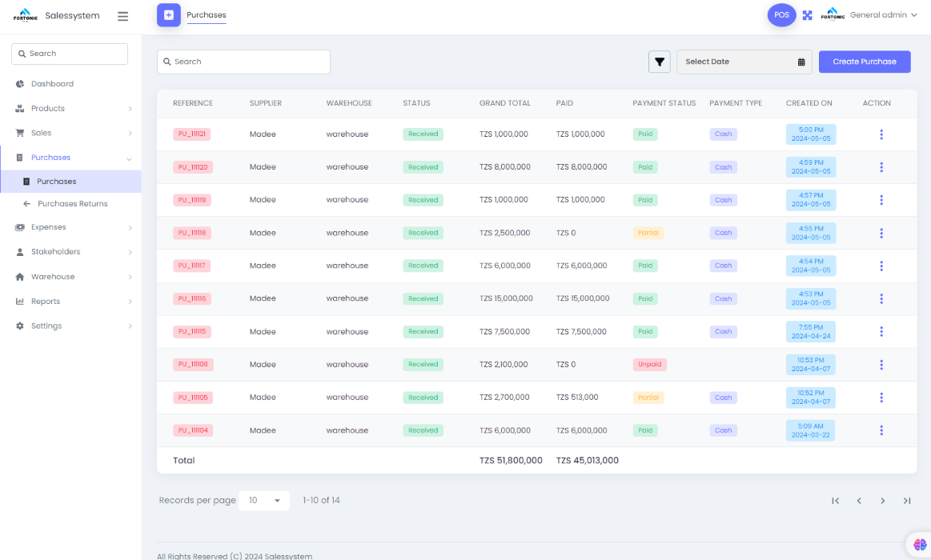Click the purchases table search box

coord(243,62)
